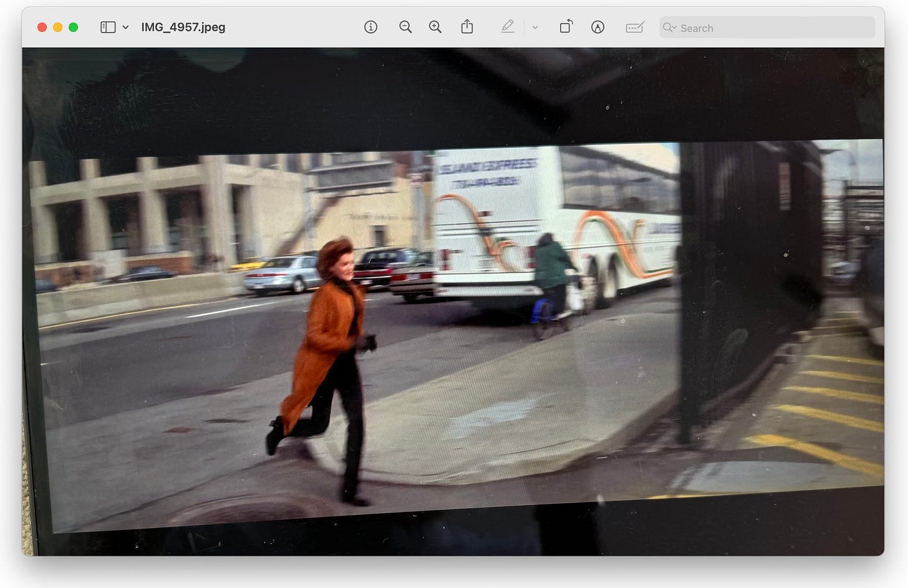Zoom in on the image
This screenshot has height=588, width=908.
click(435, 27)
